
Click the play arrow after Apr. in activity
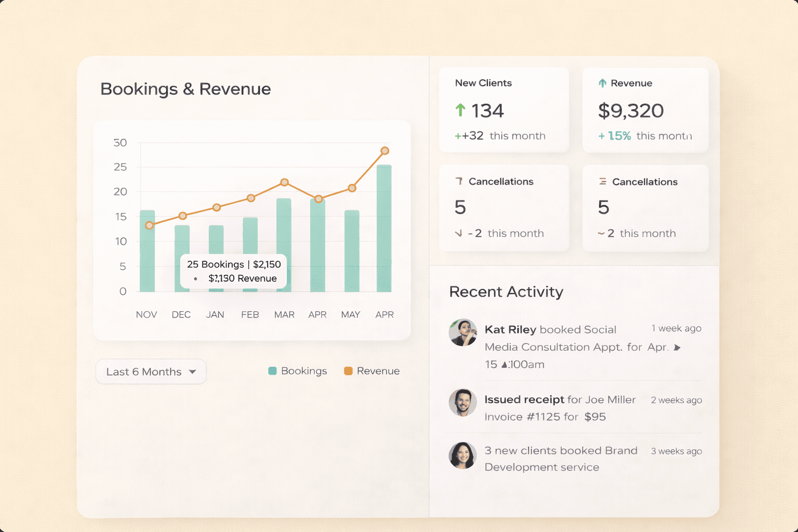pos(677,348)
